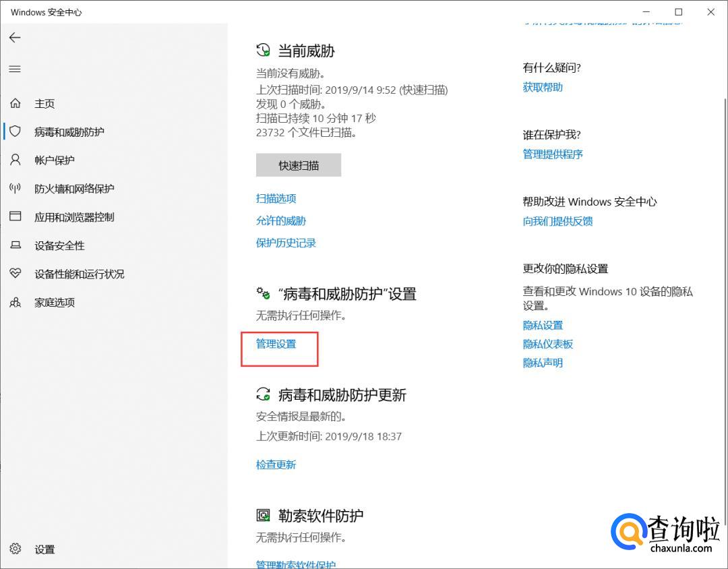
Task: Click the app and browser control icon
Action: (x=16, y=216)
